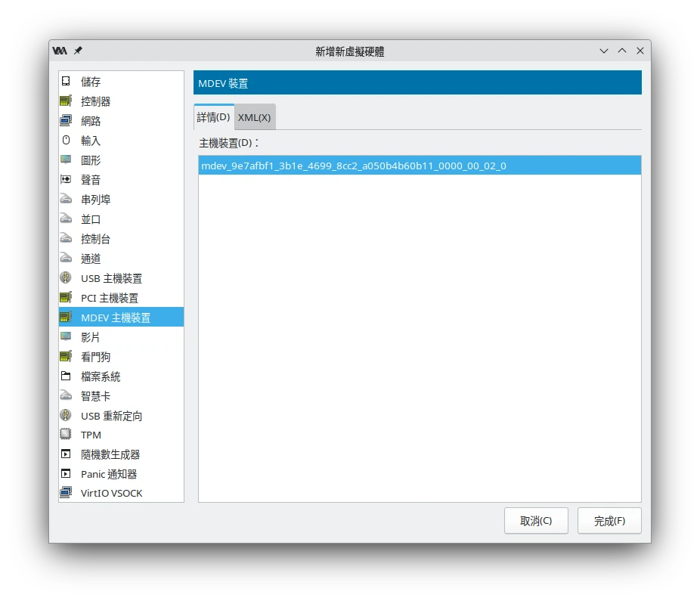Click the 控制台 console icon
Viewport: 700px width, 601px height.
[x=66, y=238]
